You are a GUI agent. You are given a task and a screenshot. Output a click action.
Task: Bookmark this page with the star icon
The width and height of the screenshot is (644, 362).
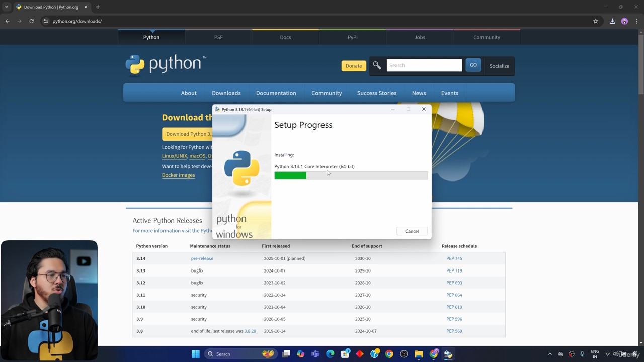(x=596, y=21)
